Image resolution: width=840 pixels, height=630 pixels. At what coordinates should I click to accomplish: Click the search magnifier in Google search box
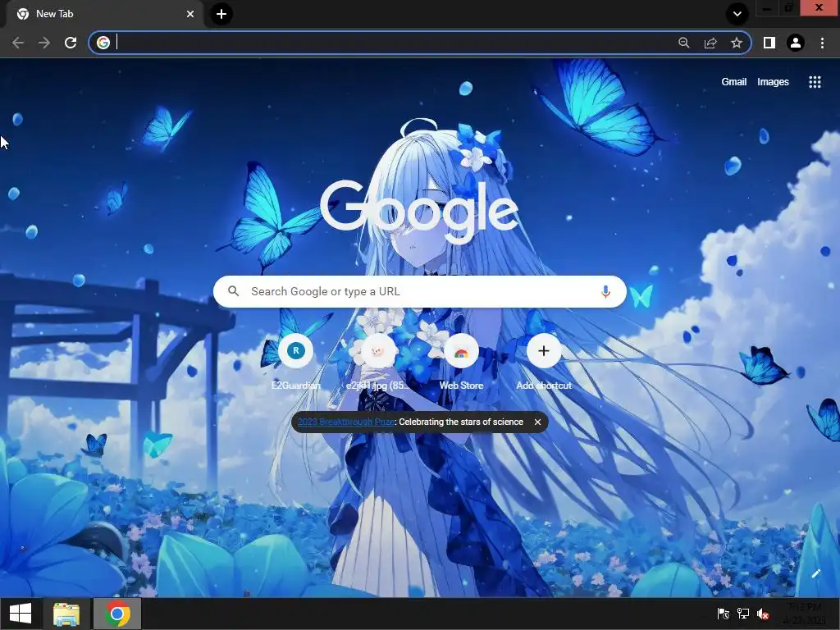tap(233, 291)
